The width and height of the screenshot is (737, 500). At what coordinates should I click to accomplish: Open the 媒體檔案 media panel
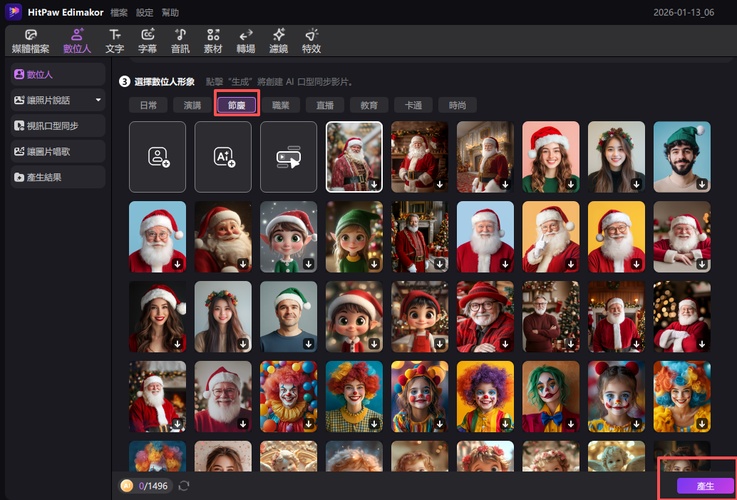(29, 41)
